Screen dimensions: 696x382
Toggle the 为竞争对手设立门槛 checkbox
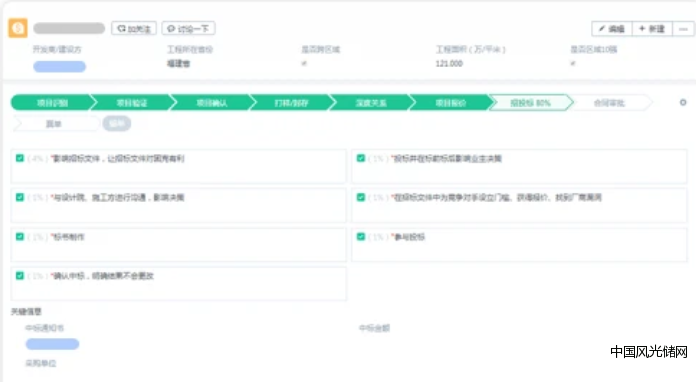pos(361,197)
